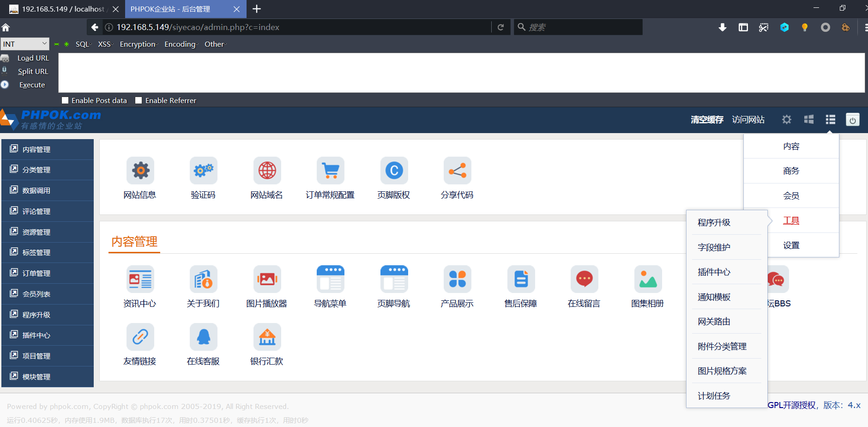The height and width of the screenshot is (427, 868).
Task: Open 订单管理 in the sidebar
Action: tap(48, 273)
